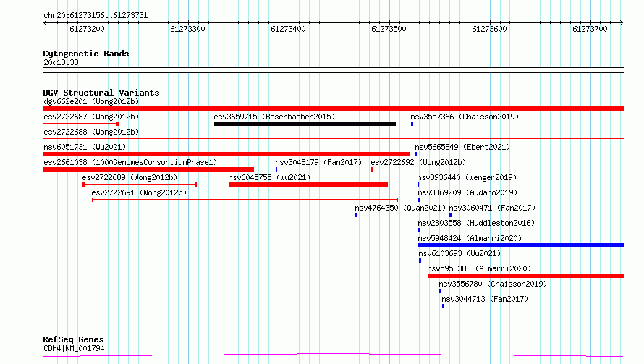
Task: Select nsv5958388 (Almarri2020) label
Action: click(x=479, y=268)
